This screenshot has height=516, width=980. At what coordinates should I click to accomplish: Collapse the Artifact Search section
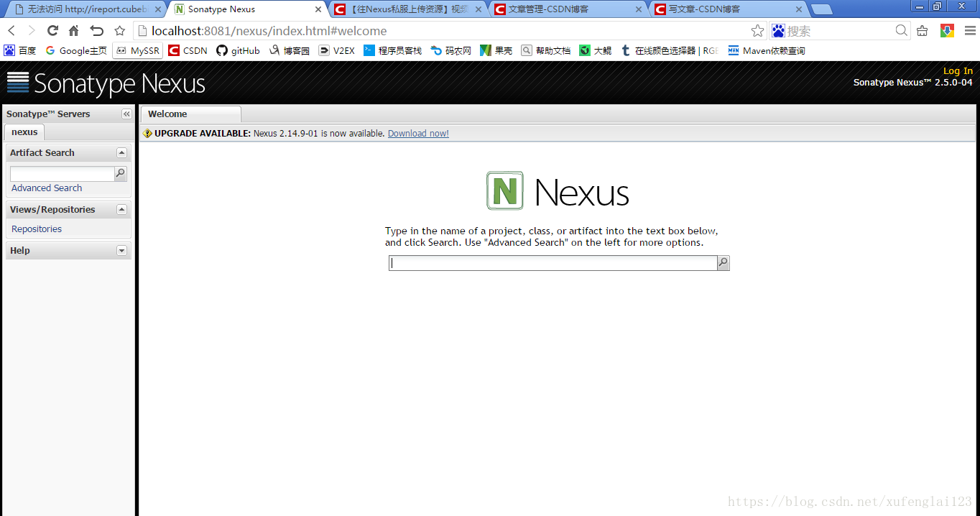121,152
